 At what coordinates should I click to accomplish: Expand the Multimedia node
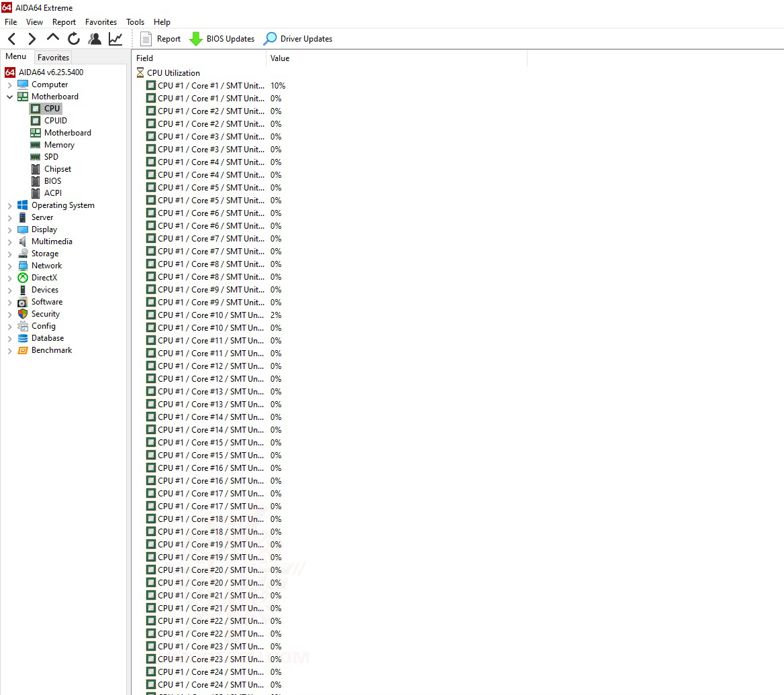(9, 242)
